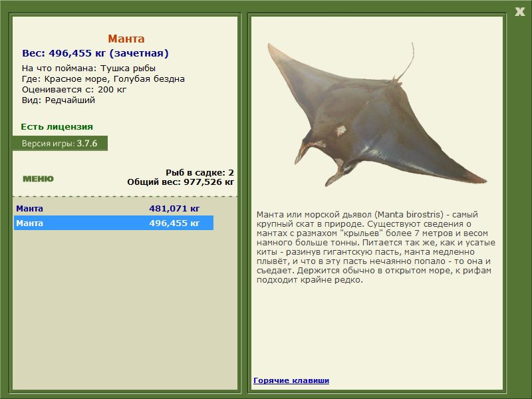Click the manta description paragraph text
The height and width of the screenshot is (399, 532).
pos(376,247)
